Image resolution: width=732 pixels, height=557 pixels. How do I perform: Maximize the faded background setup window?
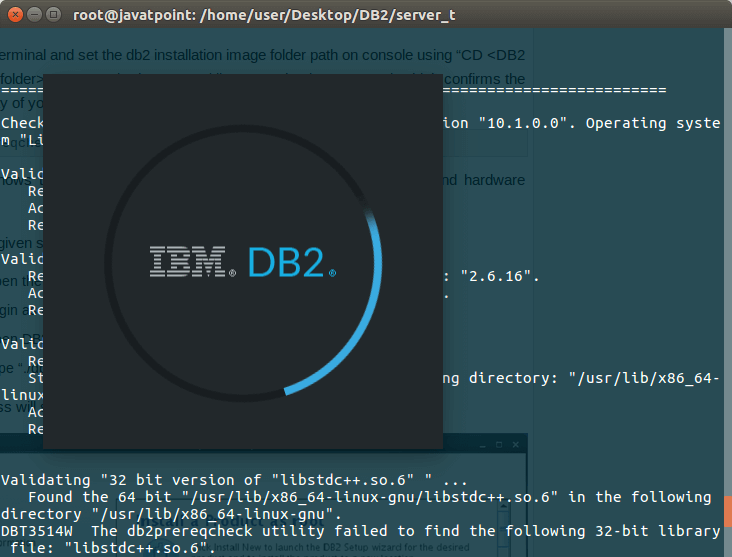pyautogui.click(x=499, y=445)
